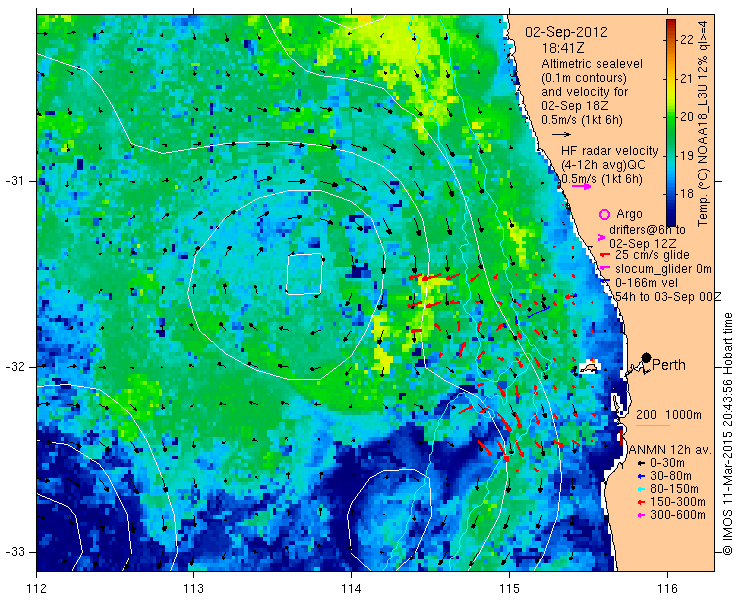Click the 116 longitude axis label

pos(667,589)
